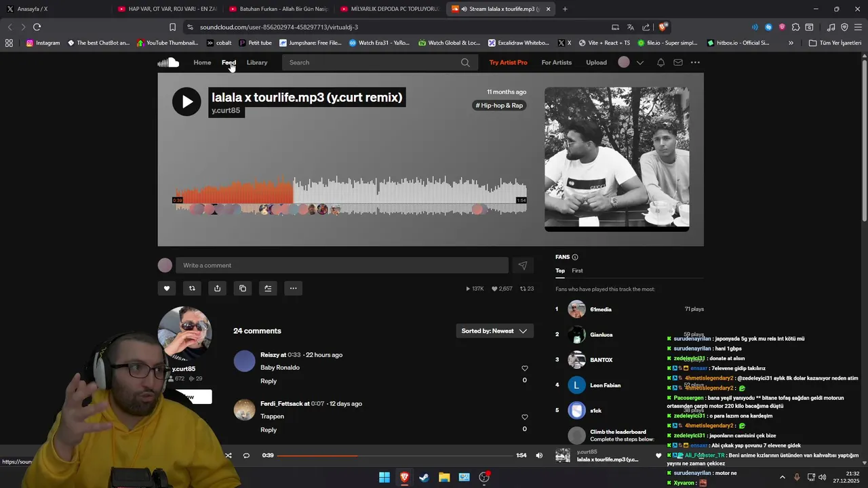
Task: Click the search magnifier icon
Action: pos(465,62)
